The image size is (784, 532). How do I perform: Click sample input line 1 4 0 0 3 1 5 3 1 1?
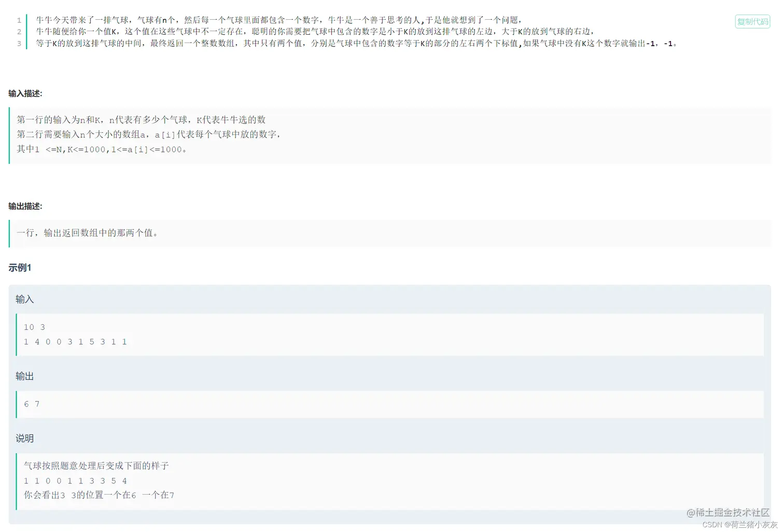(75, 342)
